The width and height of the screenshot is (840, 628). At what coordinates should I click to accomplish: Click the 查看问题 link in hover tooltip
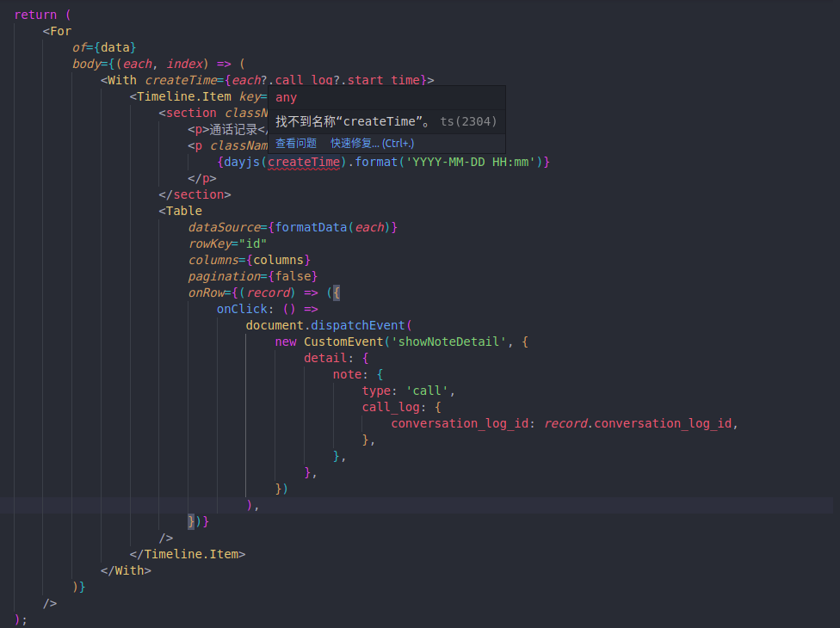296,144
